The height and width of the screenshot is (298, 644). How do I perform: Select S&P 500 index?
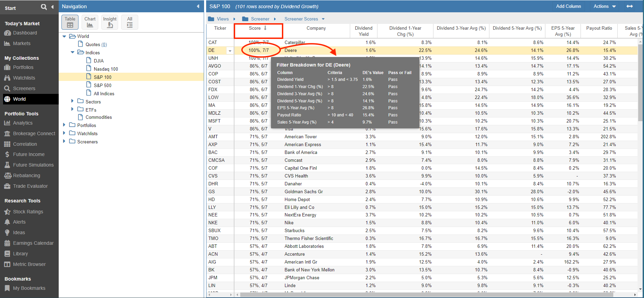[103, 85]
